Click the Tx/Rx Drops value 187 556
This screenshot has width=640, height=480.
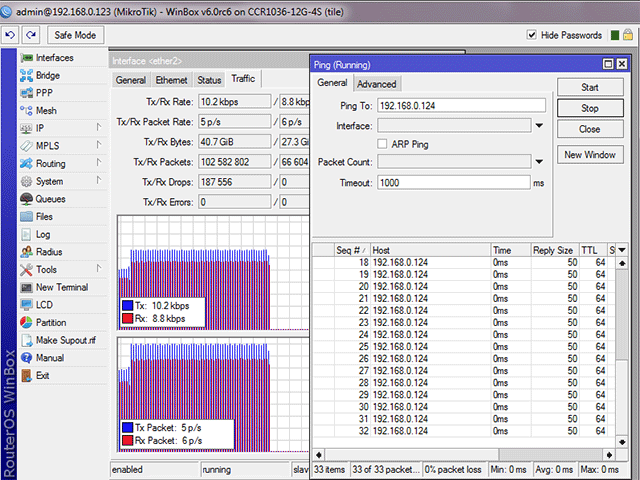point(234,182)
